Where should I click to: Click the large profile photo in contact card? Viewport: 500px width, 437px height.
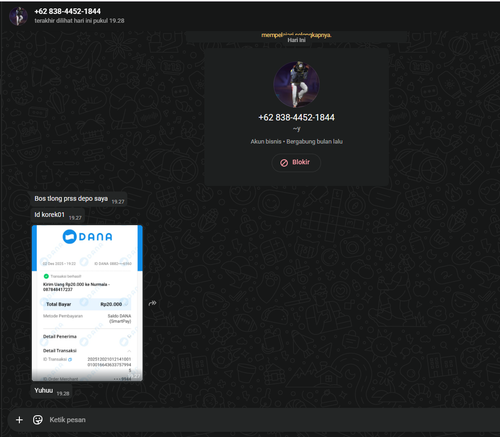296,84
